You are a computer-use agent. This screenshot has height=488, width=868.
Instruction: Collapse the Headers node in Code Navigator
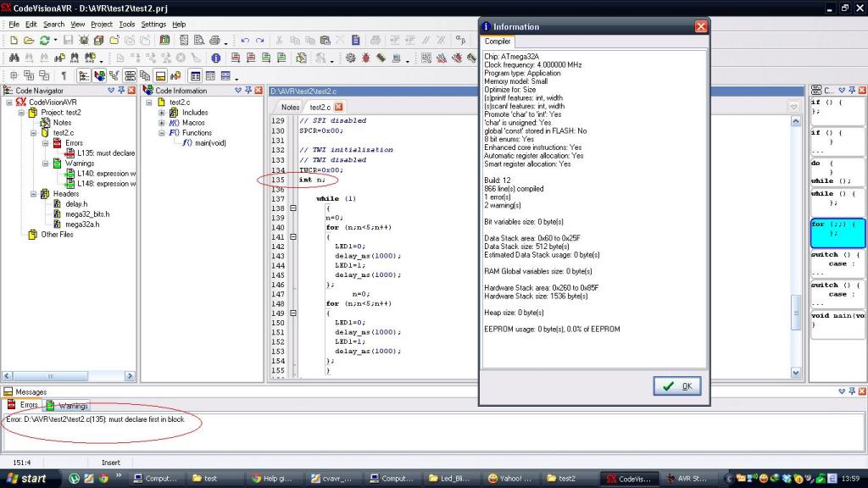[x=35, y=194]
